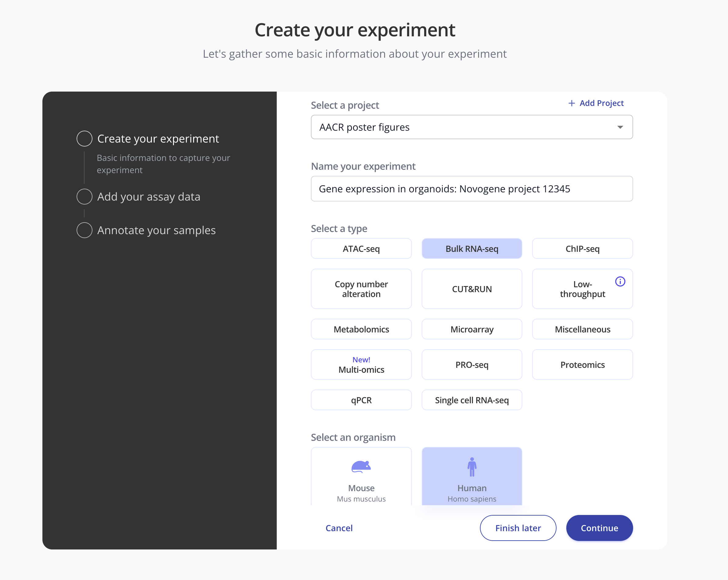
Task: Go to Add your assay data step
Action: pos(149,197)
